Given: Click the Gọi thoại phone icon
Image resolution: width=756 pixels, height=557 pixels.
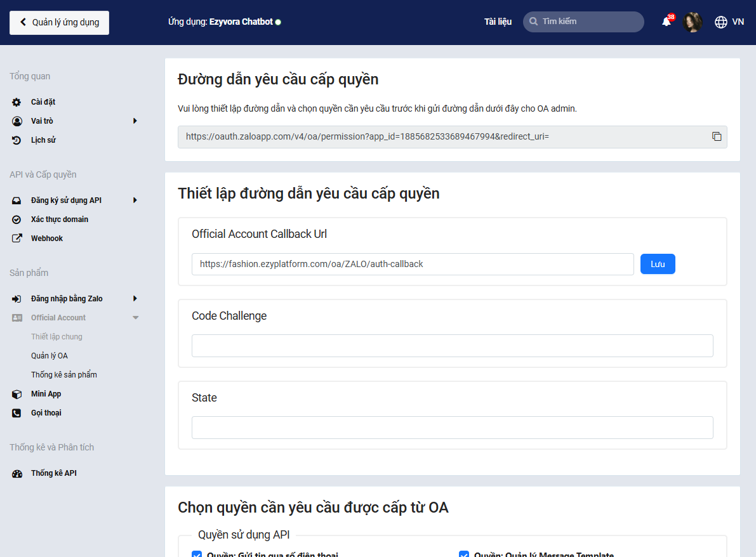Looking at the screenshot, I should (x=17, y=413).
